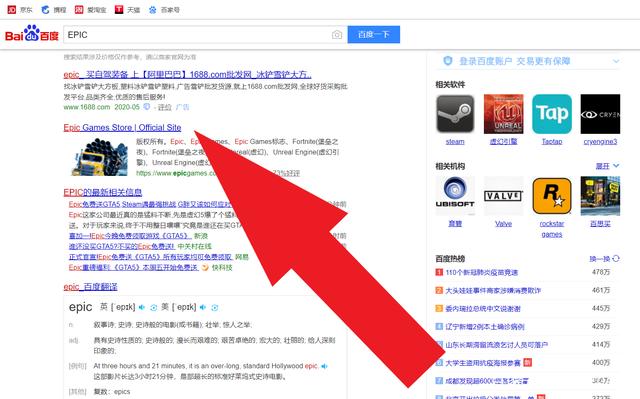This screenshot has width=640, height=399.
Task: Click the 相关软件 section heading
Action: [450, 85]
